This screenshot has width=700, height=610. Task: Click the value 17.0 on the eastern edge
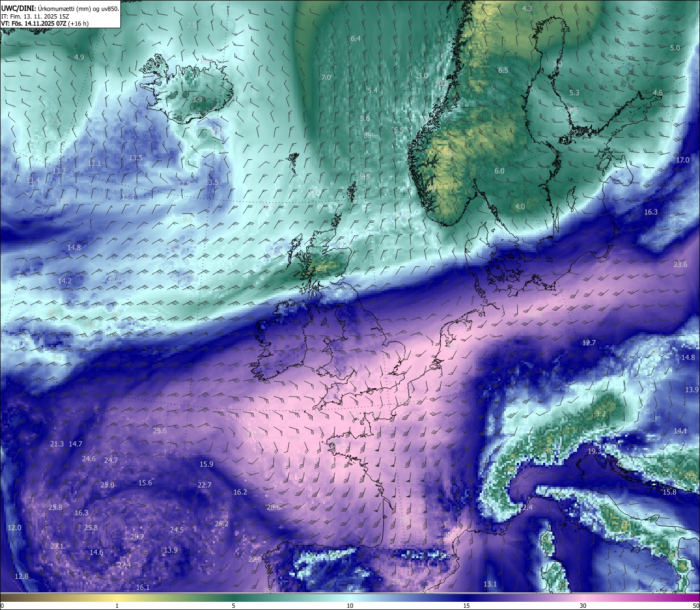tap(682, 160)
